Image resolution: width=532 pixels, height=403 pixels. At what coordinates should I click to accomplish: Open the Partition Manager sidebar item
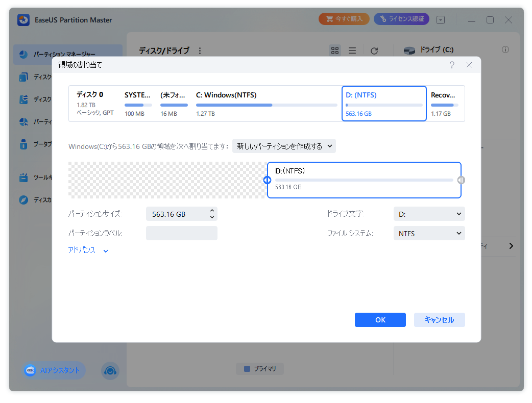coord(67,54)
